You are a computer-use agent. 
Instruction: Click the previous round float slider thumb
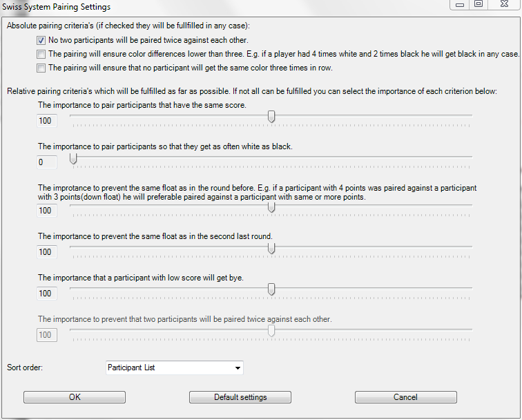coord(271,207)
